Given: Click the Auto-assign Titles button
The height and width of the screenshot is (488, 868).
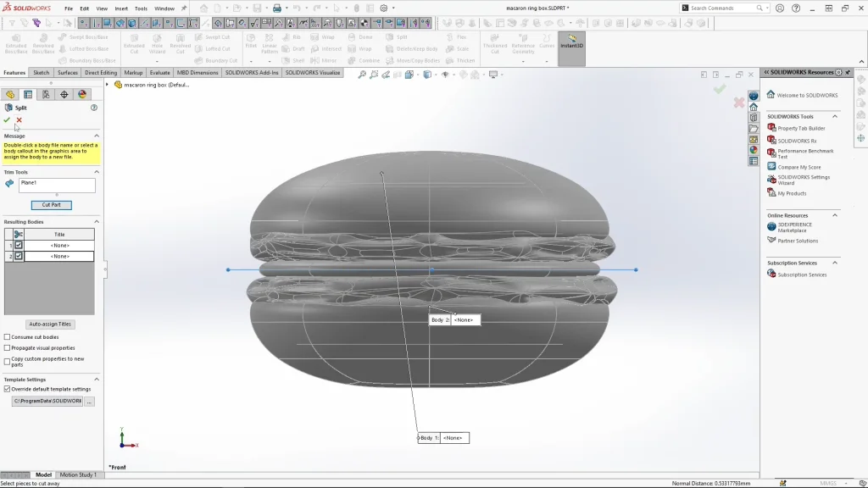Looking at the screenshot, I should click(x=51, y=324).
